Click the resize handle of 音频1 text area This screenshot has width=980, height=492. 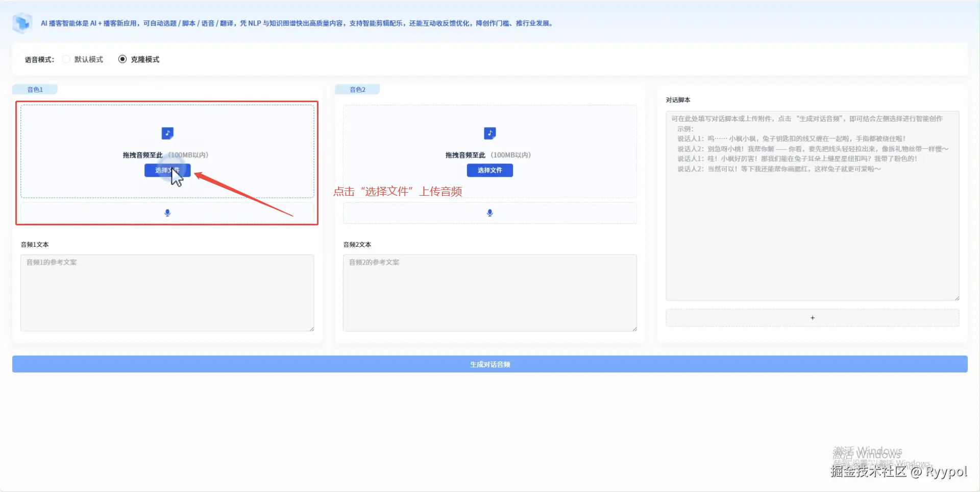311,329
